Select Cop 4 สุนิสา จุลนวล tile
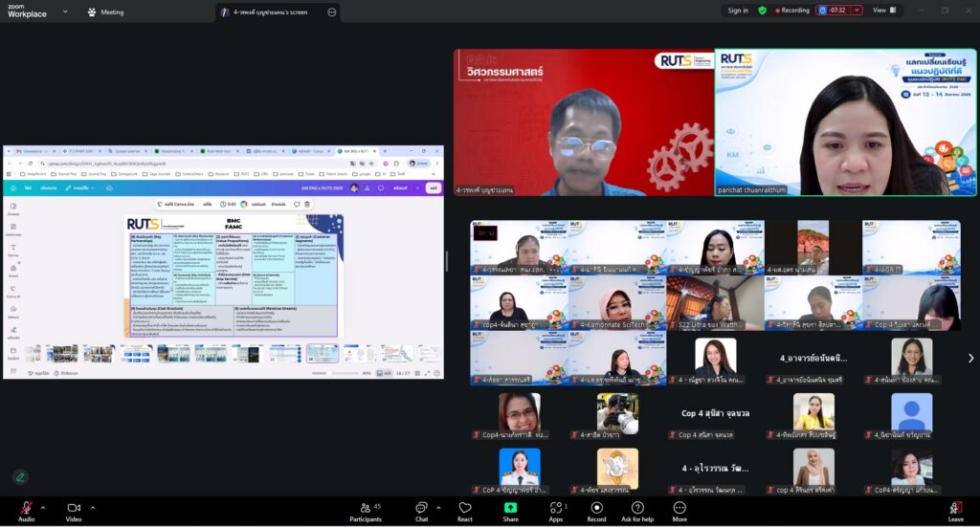This screenshot has height=527, width=980. [715, 416]
